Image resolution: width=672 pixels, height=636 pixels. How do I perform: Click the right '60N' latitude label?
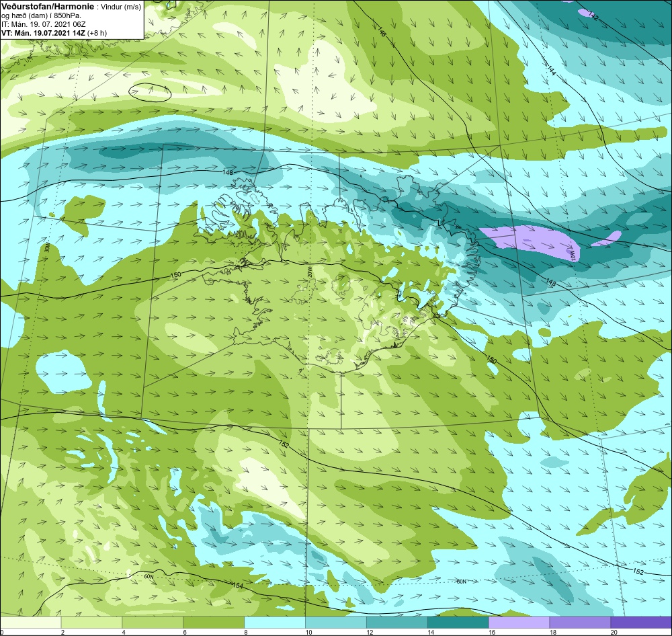point(461,582)
